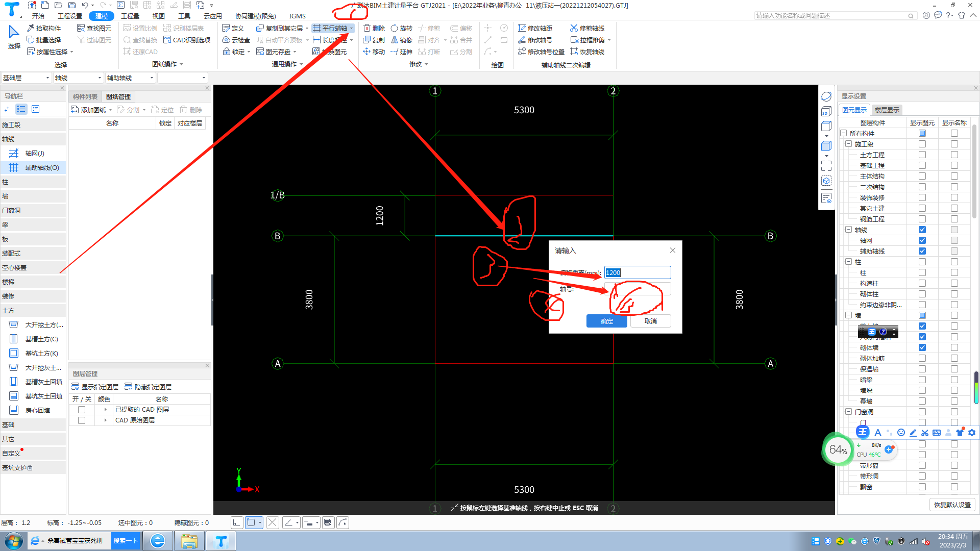Click the 修改轴距 modify axis spacing tool
Image resolution: width=980 pixels, height=551 pixels.
[535, 28]
